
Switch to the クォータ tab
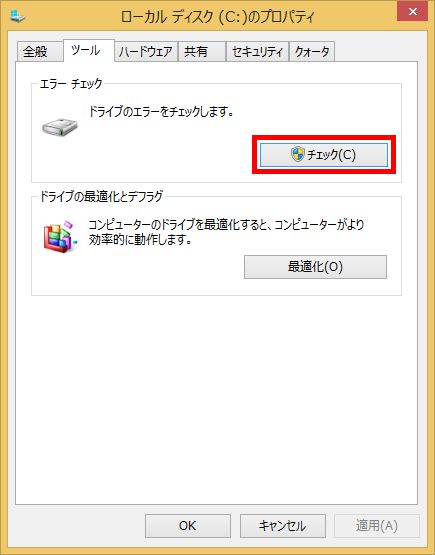pos(312,52)
